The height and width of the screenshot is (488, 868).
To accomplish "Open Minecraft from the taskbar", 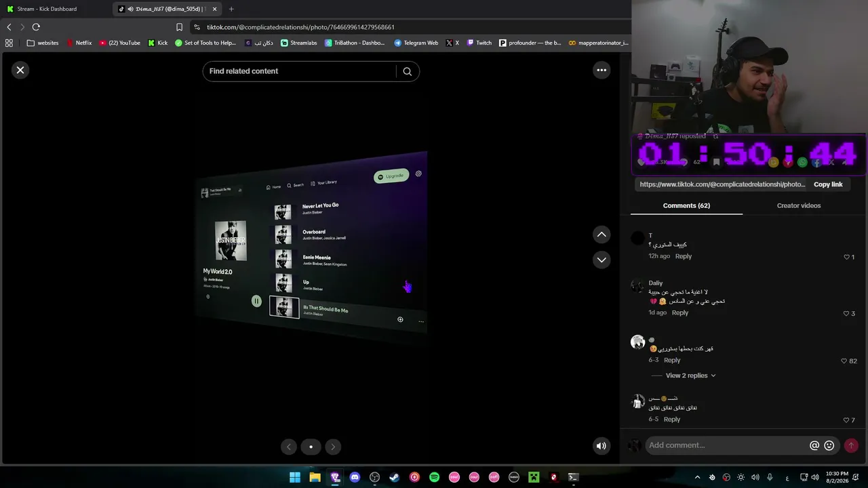I will click(534, 477).
